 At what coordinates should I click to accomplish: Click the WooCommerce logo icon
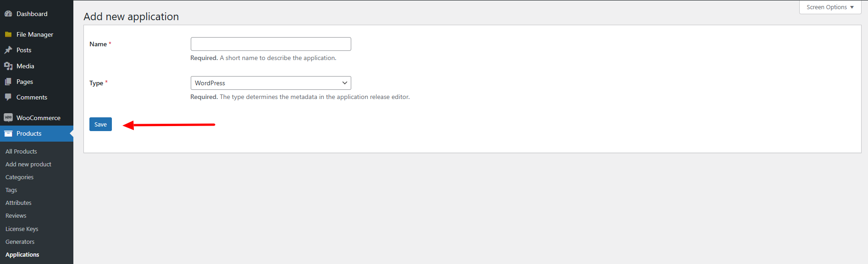pyautogui.click(x=8, y=118)
